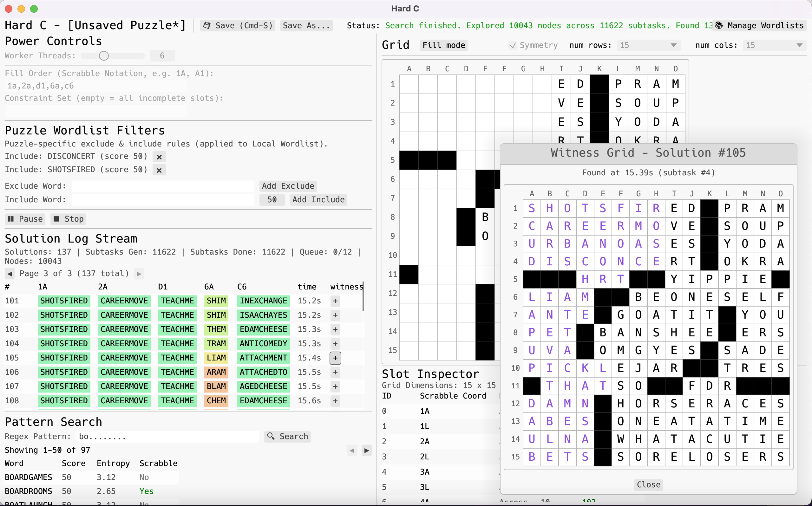Image resolution: width=812 pixels, height=506 pixels.
Task: Show witness grid for solution 104
Action: [335, 344]
